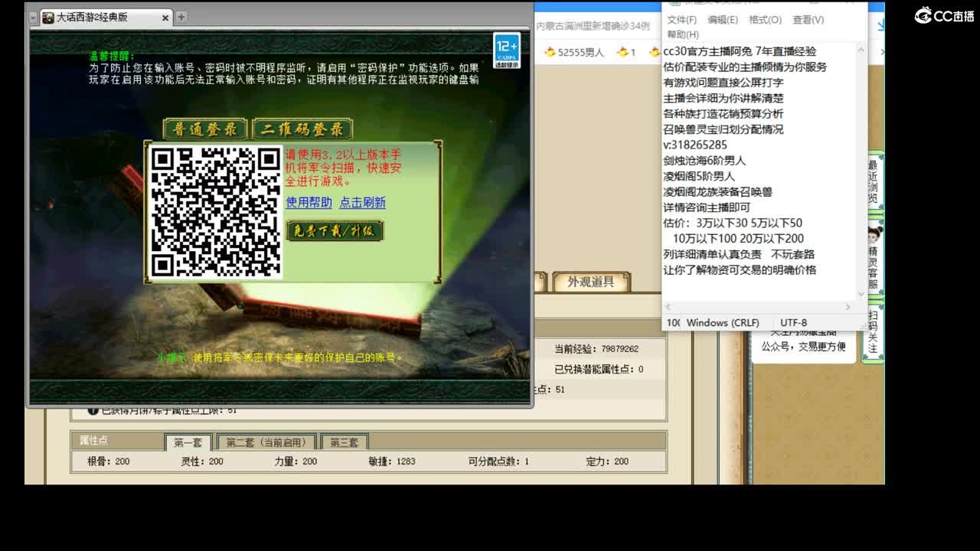
Task: Click Notepad line 凌烟阁龙族装备召唤兽
Action: (x=717, y=192)
